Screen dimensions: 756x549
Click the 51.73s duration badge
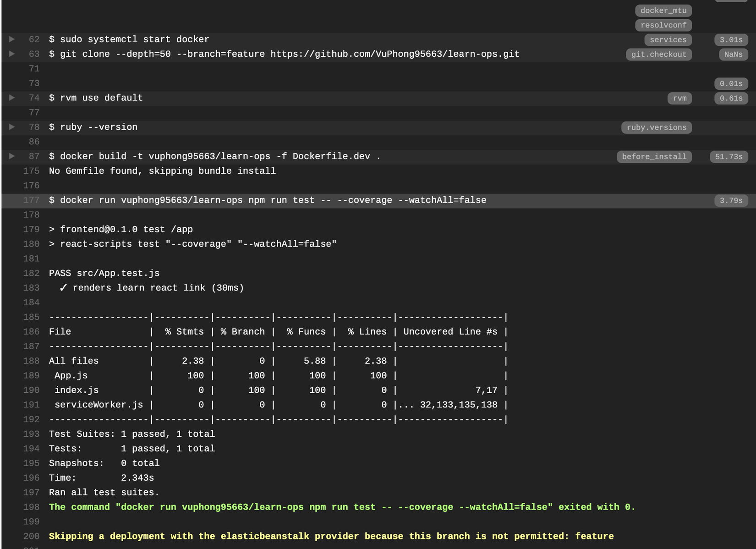(729, 157)
